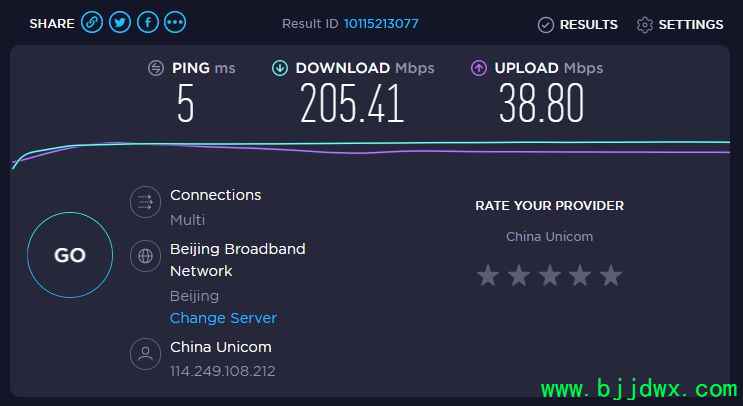Copy the share link icon
Image resolution: width=743 pixels, height=406 pixels.
click(91, 23)
